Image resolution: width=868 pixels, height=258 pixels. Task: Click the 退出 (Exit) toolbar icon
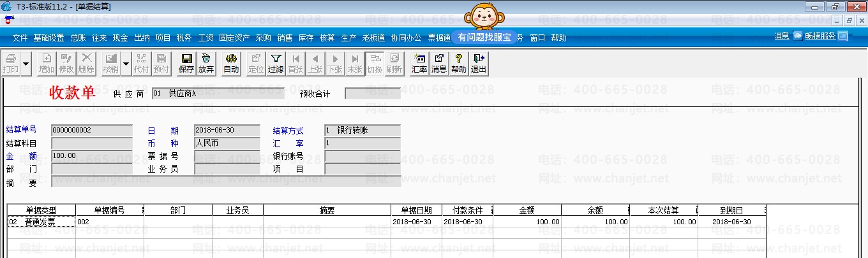pyautogui.click(x=479, y=63)
